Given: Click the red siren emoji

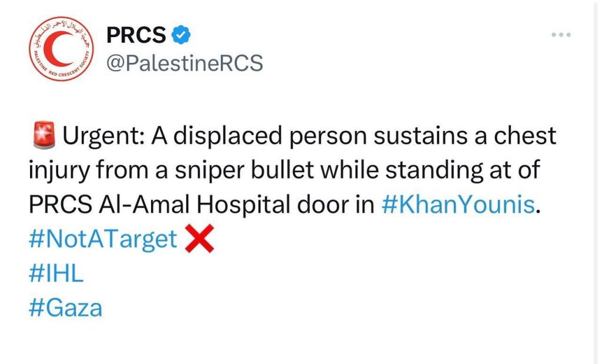Looking at the screenshot, I should click(x=44, y=135).
